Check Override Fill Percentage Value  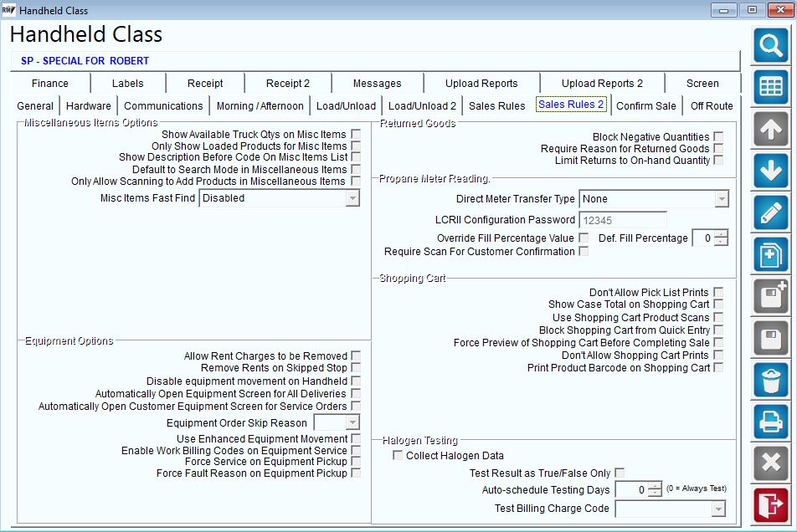coord(584,238)
